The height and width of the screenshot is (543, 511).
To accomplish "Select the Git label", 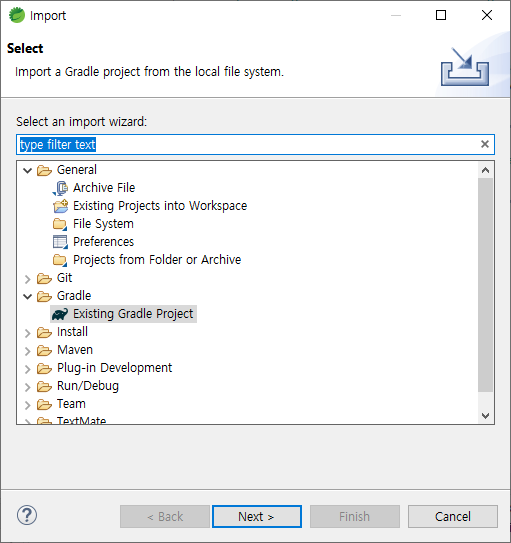I will pos(64,278).
